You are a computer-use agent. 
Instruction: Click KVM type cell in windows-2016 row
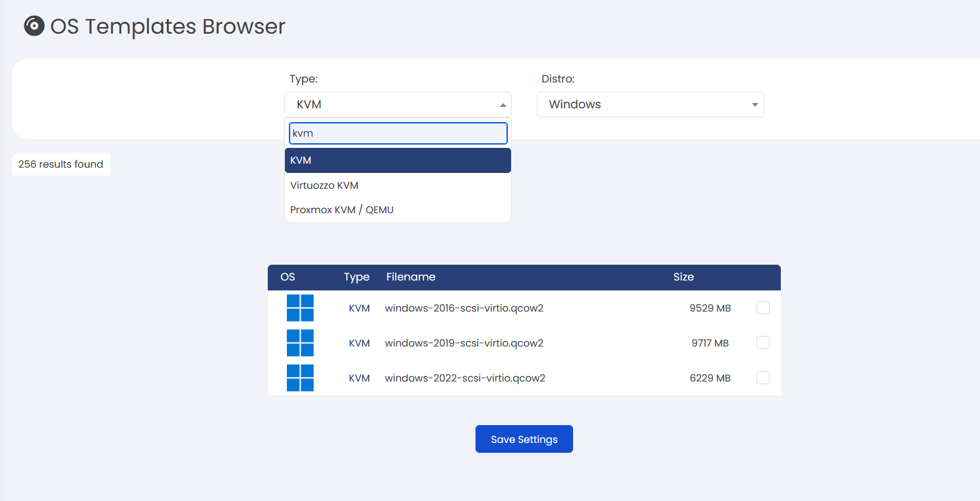359,308
